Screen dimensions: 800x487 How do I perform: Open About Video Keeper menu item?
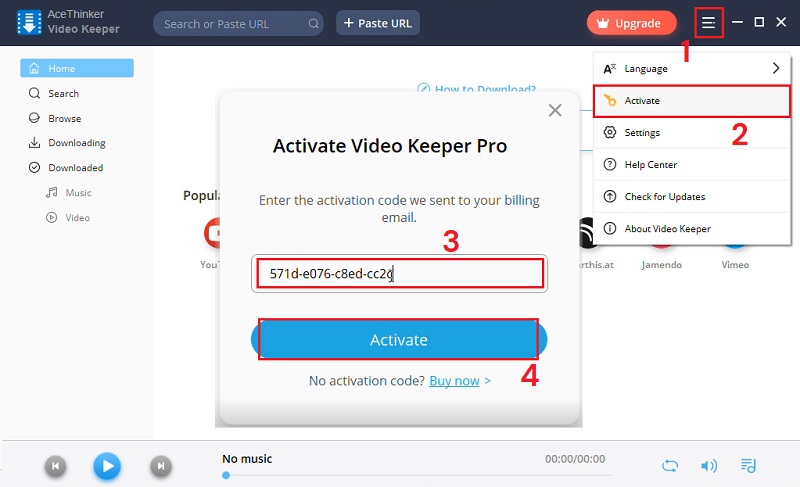692,228
